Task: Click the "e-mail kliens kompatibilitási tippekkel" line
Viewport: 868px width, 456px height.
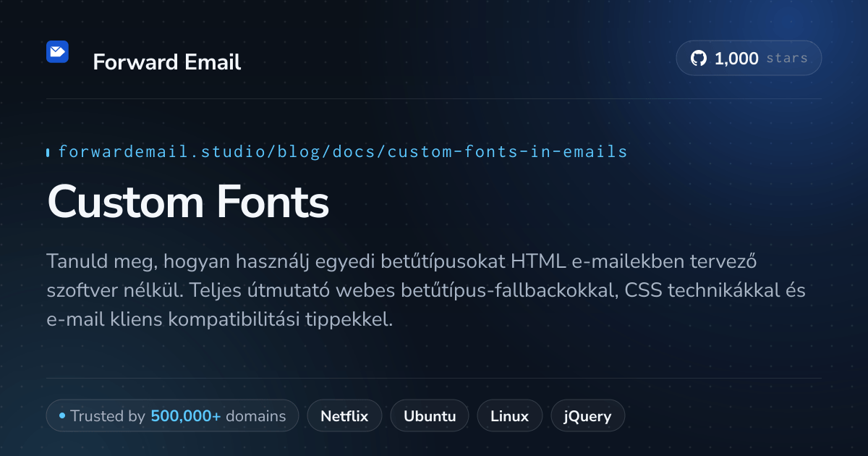Action: pyautogui.click(x=220, y=319)
